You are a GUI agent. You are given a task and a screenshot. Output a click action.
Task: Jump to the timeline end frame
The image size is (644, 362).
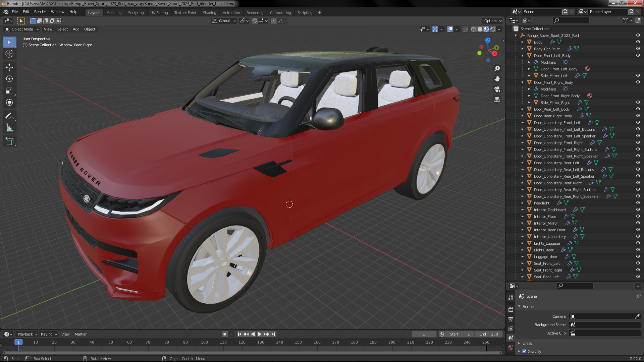[x=273, y=334]
